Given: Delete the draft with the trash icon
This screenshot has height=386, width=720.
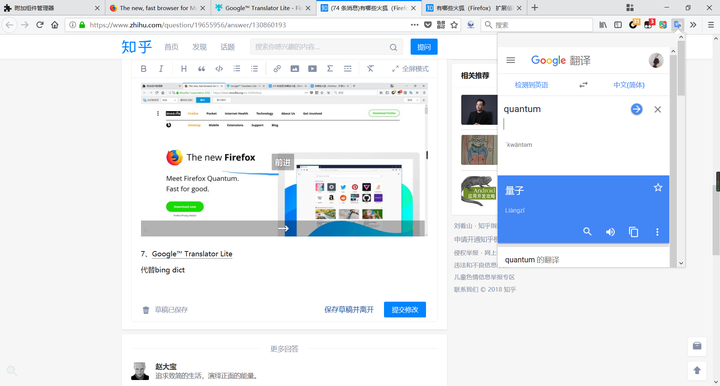Looking at the screenshot, I should tap(146, 310).
